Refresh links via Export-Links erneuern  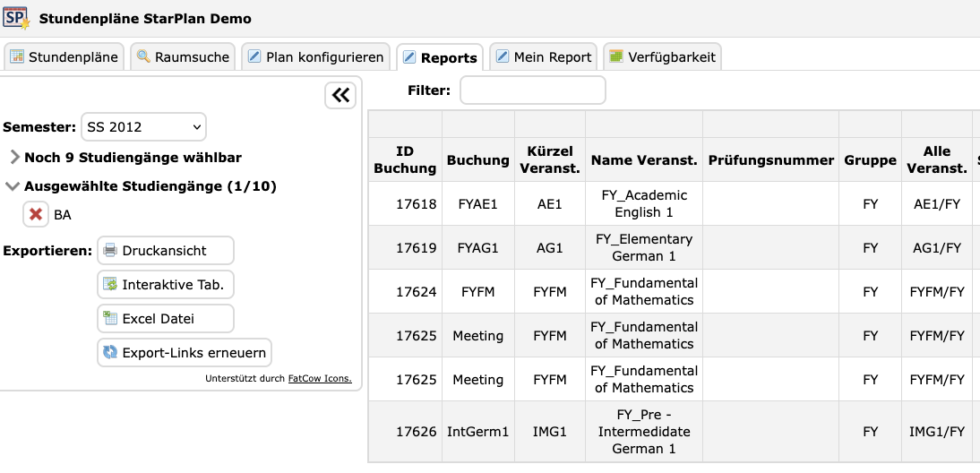tap(184, 352)
